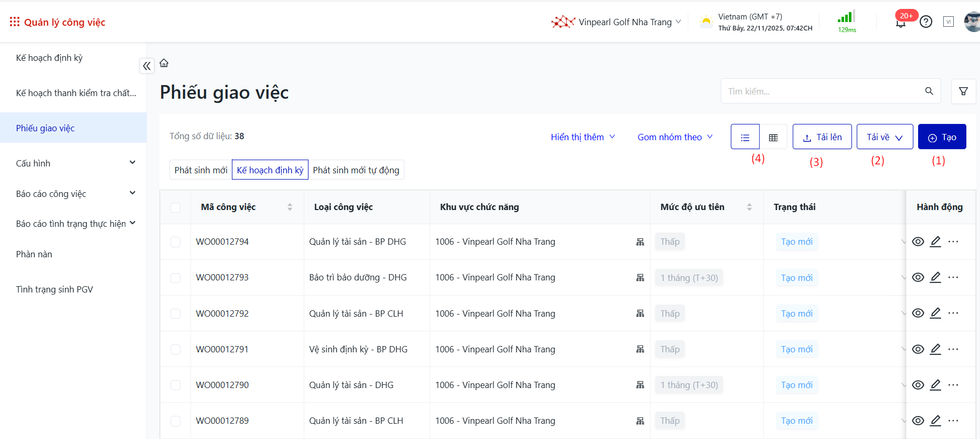Viewport: 980px width, 439px height.
Task: Select all rows header checkbox
Action: point(176,207)
